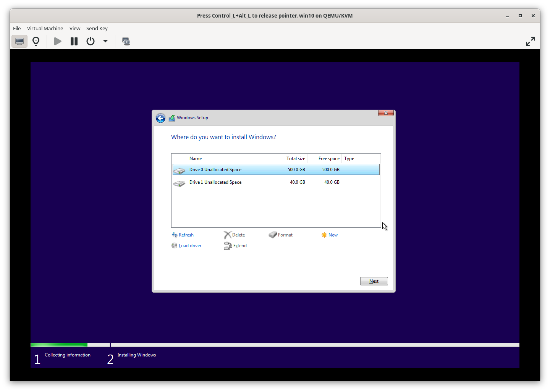Click the New partition link

coord(333,235)
